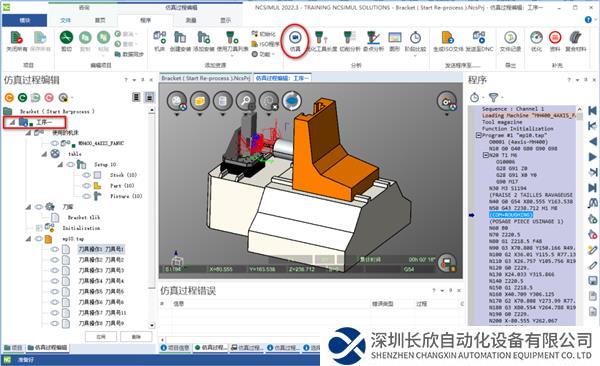
Task: Click the 添加安装 icon
Action: 203,38
